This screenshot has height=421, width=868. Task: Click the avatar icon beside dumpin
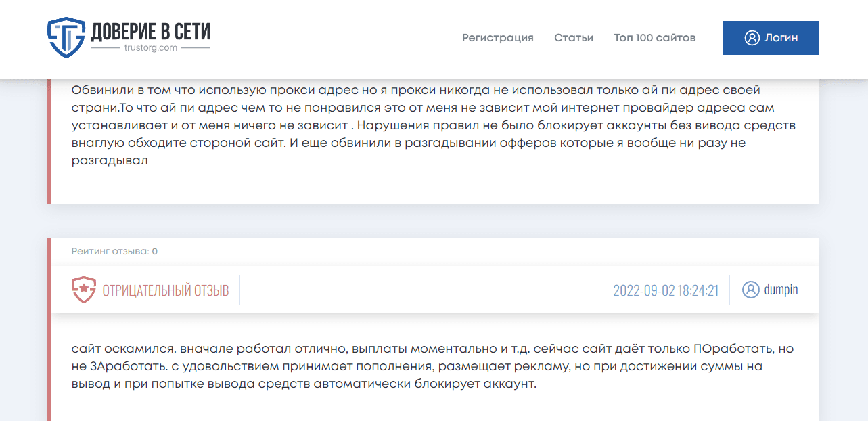pos(750,290)
